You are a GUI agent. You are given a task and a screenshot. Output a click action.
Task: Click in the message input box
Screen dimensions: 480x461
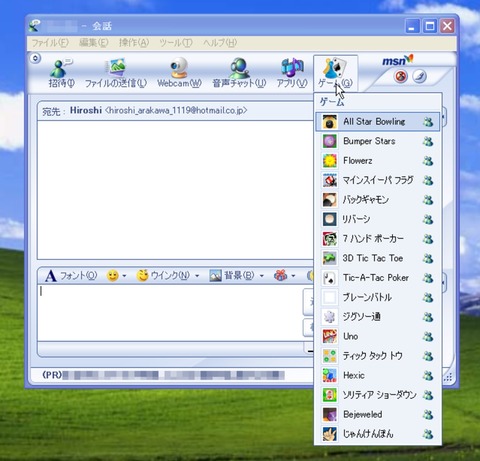[170, 313]
